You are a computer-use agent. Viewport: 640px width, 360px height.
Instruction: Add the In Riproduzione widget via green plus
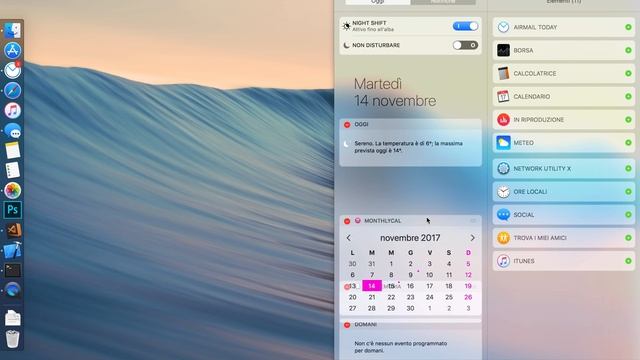coord(628,120)
